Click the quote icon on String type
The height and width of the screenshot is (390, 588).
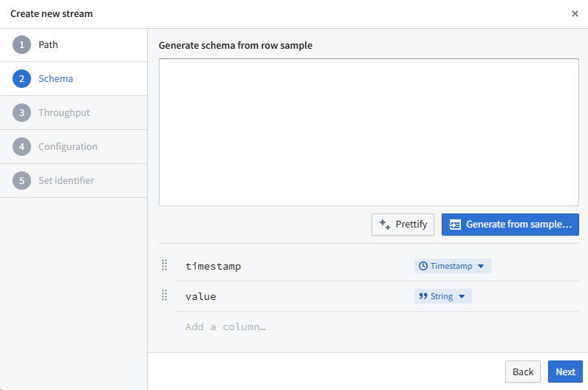click(423, 296)
